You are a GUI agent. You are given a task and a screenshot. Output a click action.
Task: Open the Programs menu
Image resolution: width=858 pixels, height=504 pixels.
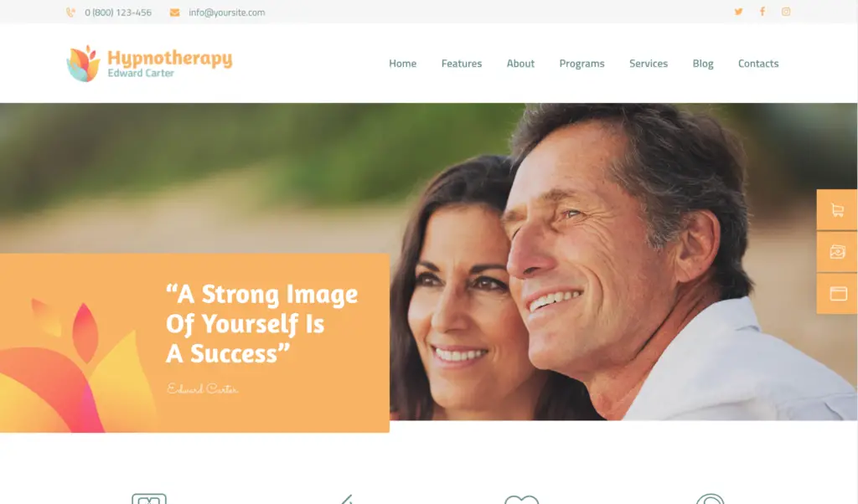click(581, 64)
